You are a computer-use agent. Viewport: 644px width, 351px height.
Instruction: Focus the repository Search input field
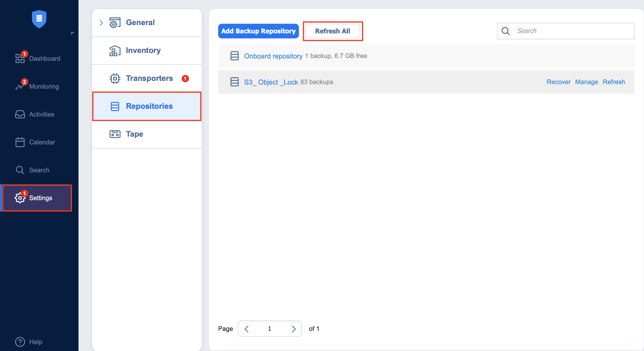click(x=566, y=31)
